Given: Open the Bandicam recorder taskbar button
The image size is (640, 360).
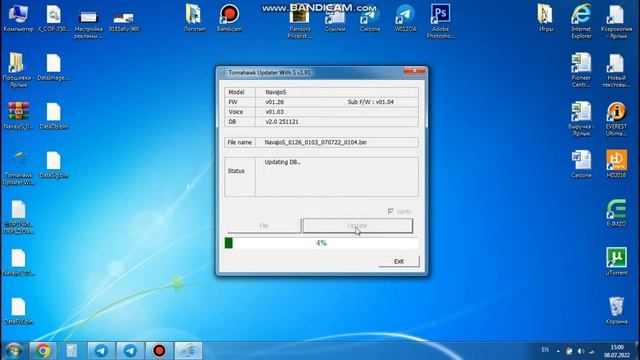Looking at the screenshot, I should tap(159, 351).
